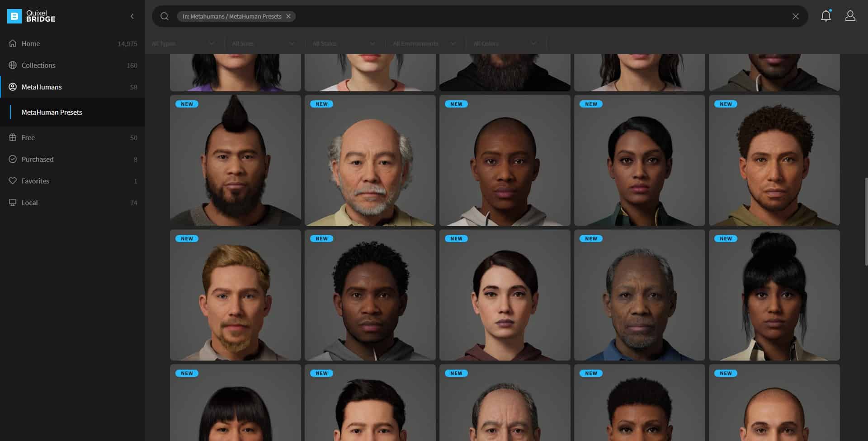Open the Collections section
Viewport: 868px width, 441px height.
point(72,65)
